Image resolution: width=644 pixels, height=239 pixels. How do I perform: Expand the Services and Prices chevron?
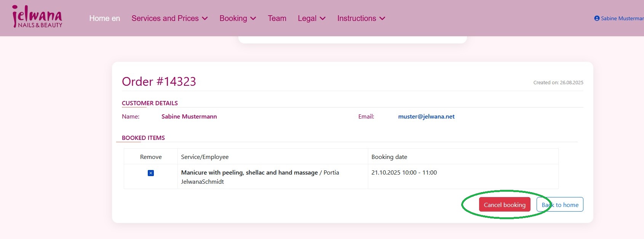[x=205, y=18]
